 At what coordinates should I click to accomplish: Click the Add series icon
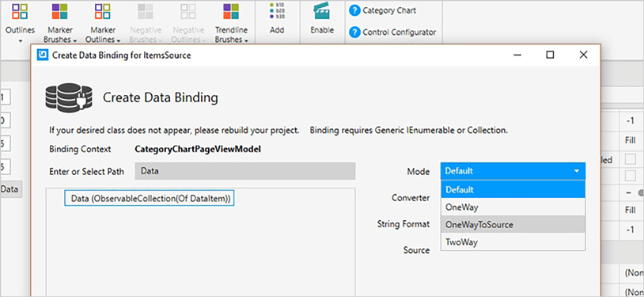pyautogui.click(x=277, y=12)
